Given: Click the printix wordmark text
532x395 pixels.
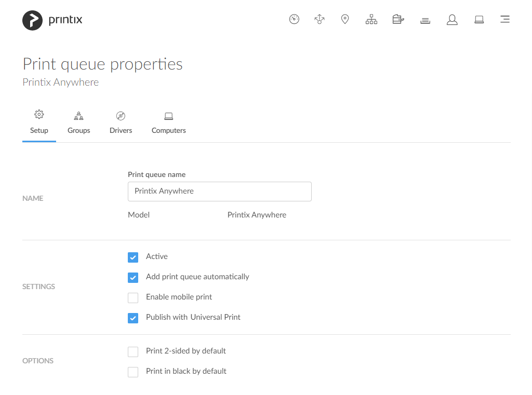Looking at the screenshot, I should click(65, 20).
